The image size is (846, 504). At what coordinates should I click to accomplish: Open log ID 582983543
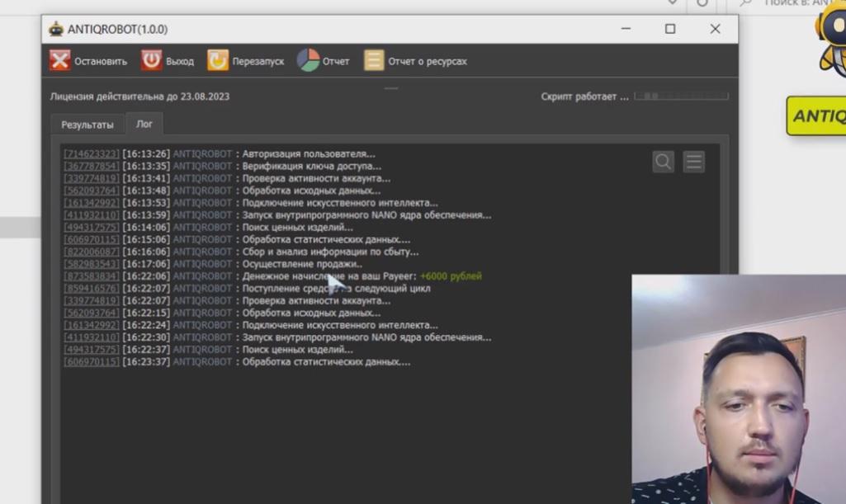[91, 264]
